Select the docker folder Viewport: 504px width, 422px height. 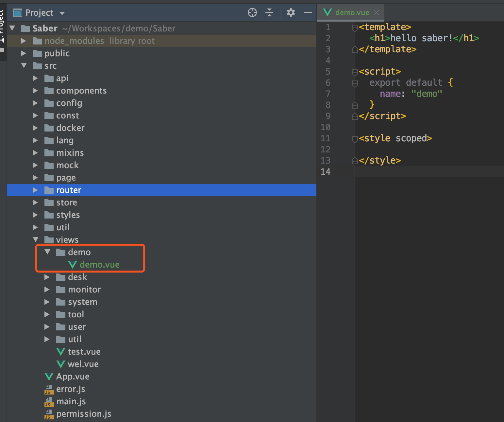point(162,128)
